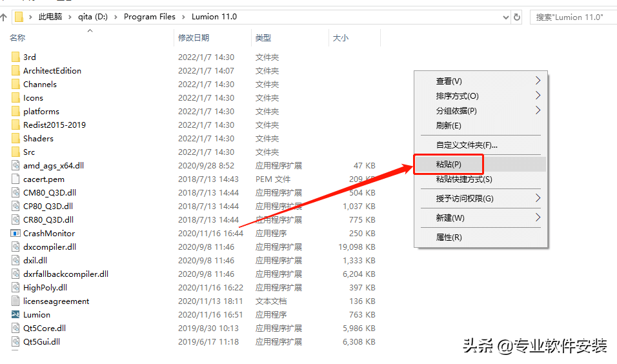Click the 6,308 KB size cell
The image size is (617, 364).
click(x=359, y=341)
